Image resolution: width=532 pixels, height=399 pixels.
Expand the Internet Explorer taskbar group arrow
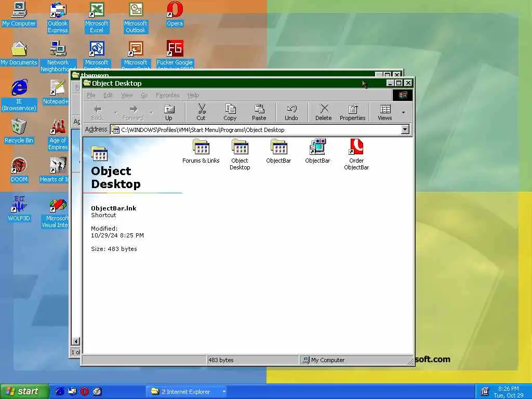(x=224, y=392)
